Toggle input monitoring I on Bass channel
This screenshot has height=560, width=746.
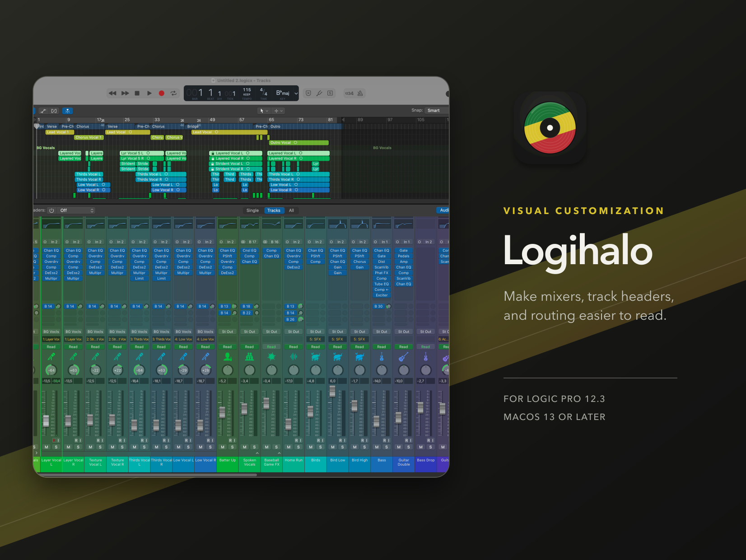point(388,440)
